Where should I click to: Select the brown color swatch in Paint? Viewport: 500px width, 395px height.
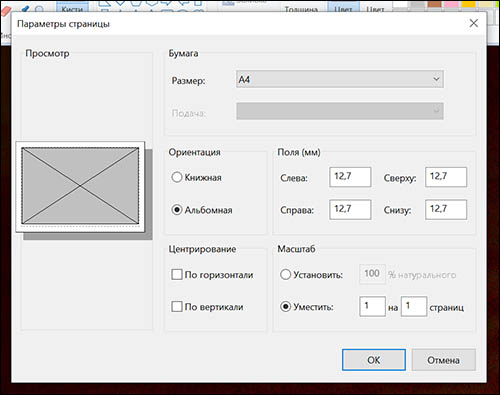(435, 4)
